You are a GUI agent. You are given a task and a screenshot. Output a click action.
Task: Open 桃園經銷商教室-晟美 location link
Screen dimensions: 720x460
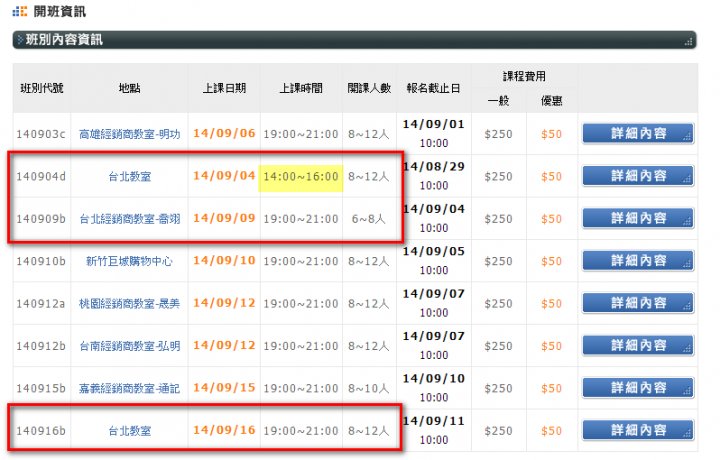click(x=129, y=303)
